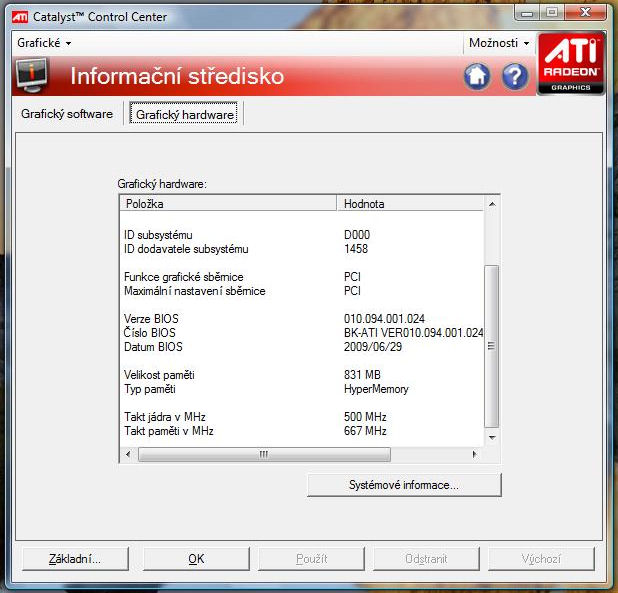Click the Použít button
This screenshot has width=618, height=593.
[311, 559]
